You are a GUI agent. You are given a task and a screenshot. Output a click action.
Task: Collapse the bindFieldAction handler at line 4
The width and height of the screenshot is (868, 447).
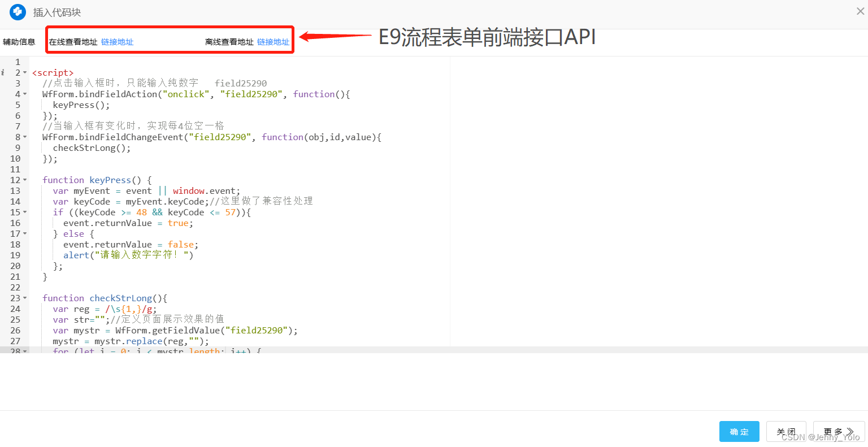point(25,94)
